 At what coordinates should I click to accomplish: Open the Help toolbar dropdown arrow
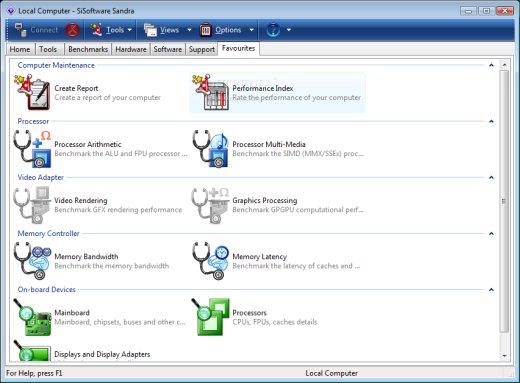tap(289, 30)
